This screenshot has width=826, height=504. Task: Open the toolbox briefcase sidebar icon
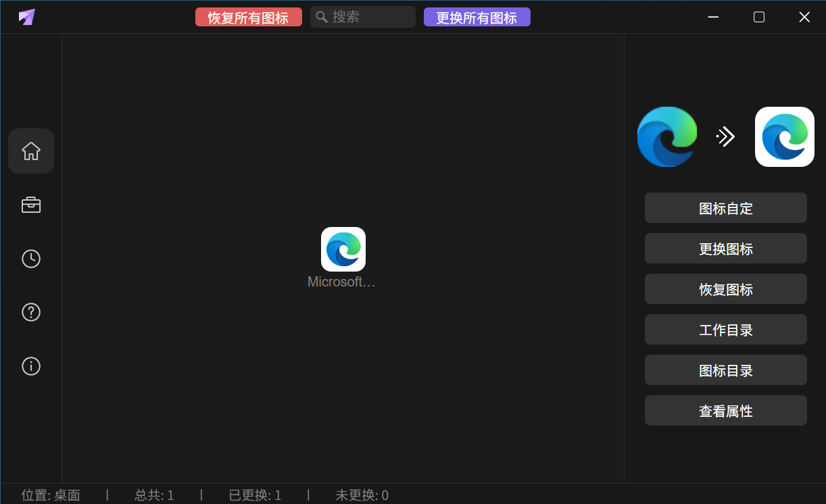(x=31, y=205)
